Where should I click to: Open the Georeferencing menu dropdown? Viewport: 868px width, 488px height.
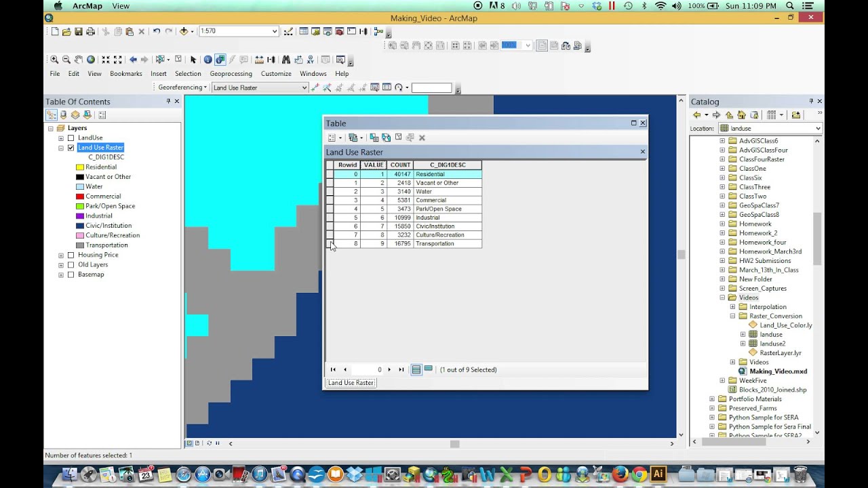coord(182,87)
